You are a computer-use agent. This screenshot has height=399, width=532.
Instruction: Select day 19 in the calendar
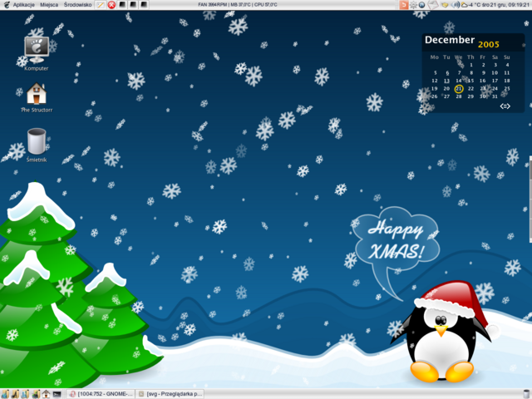click(x=435, y=89)
